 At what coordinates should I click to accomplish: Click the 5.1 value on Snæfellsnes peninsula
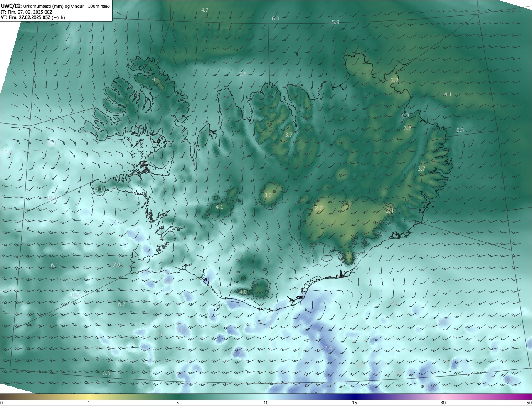[x=99, y=189]
